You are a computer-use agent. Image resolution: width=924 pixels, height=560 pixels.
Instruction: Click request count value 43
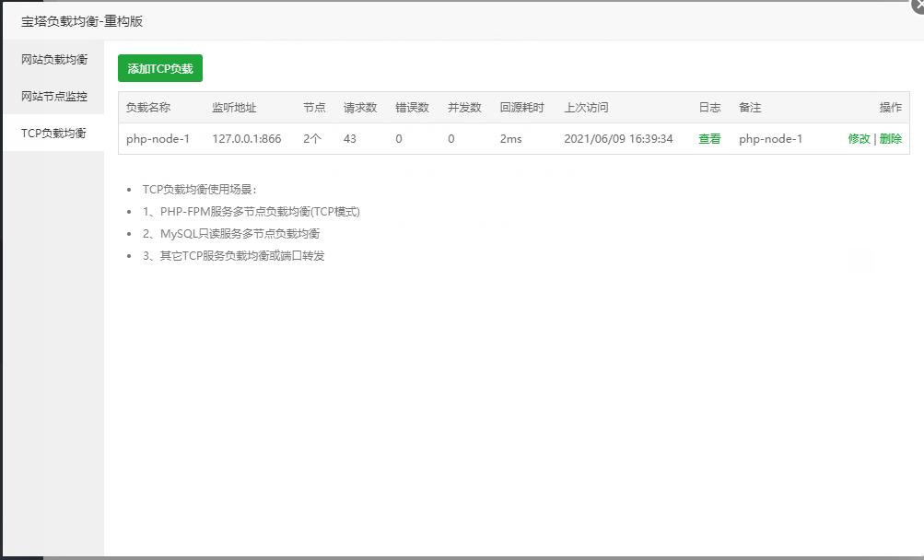pos(350,139)
